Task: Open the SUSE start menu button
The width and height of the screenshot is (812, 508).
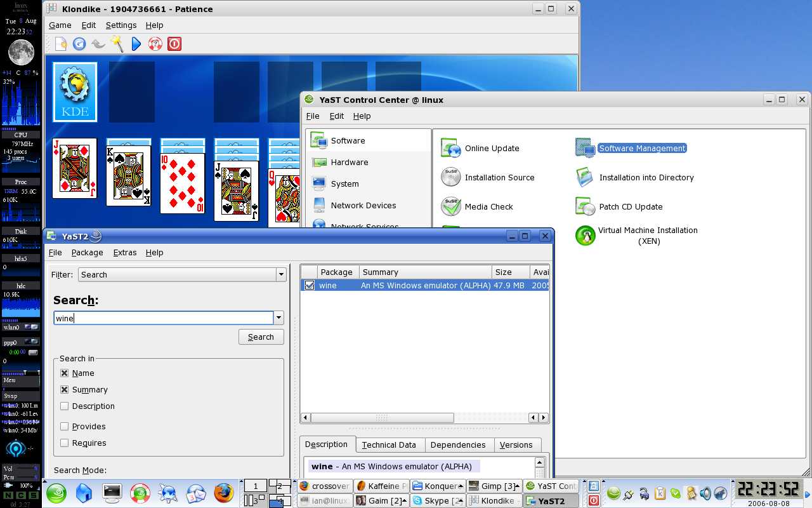Action: [x=56, y=493]
